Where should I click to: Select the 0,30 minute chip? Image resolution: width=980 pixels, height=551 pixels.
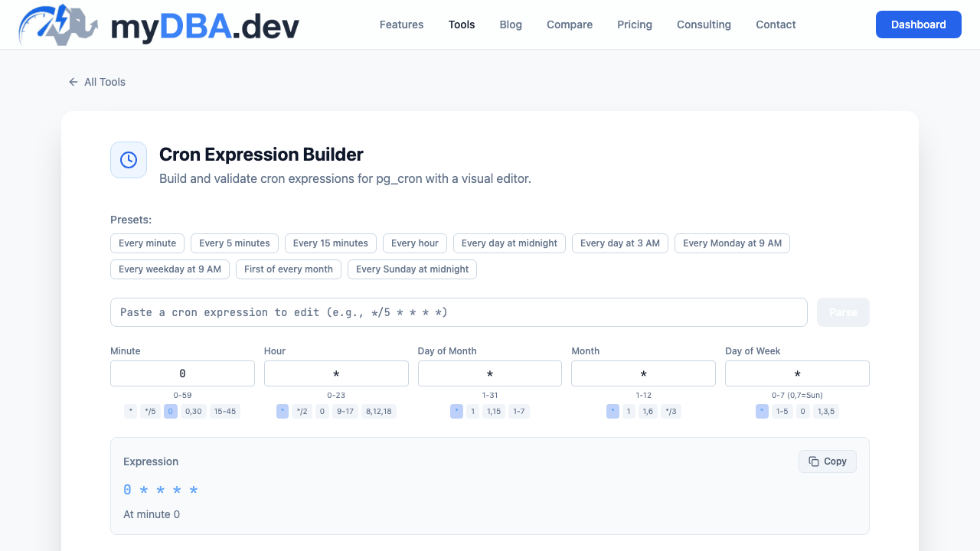coord(194,412)
